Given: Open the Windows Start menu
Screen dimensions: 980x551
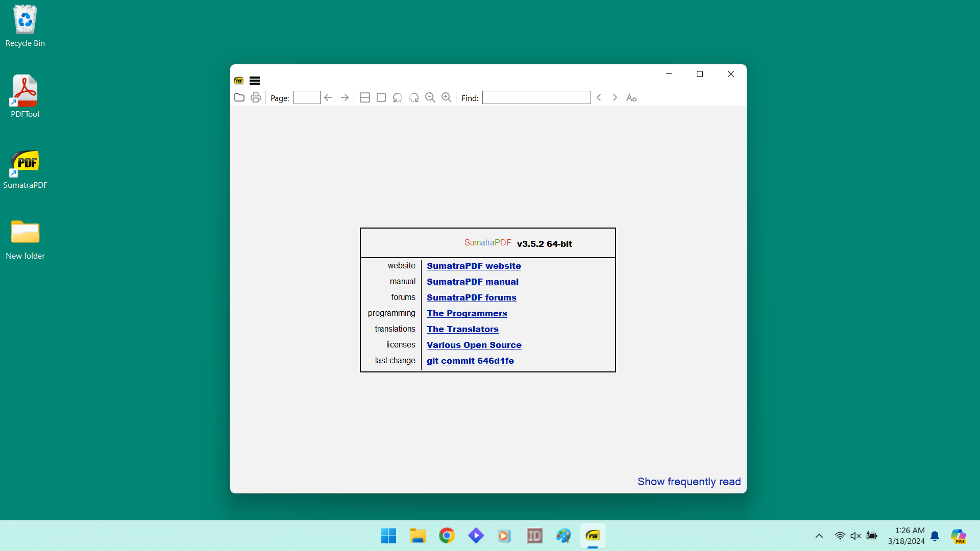Looking at the screenshot, I should [x=388, y=536].
